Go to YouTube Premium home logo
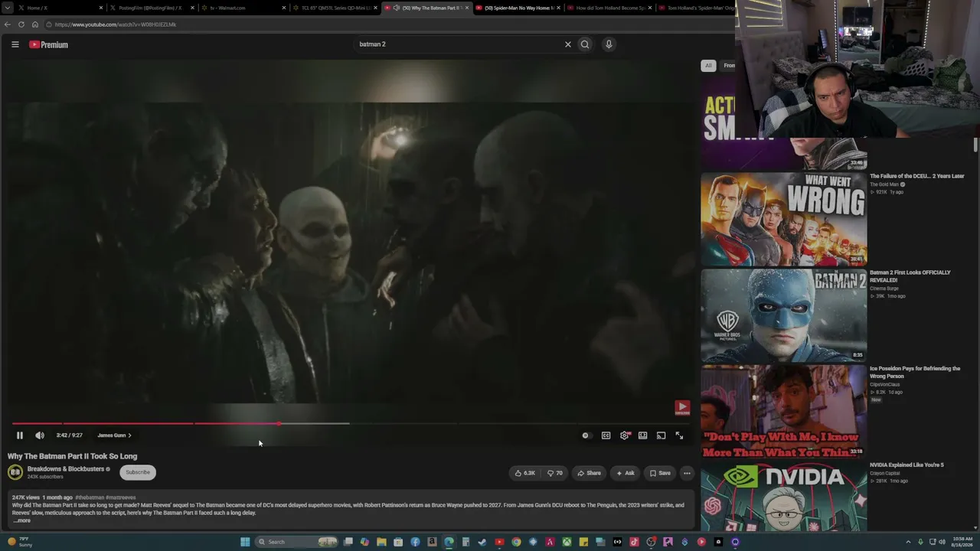The image size is (980, 551). click(x=48, y=44)
